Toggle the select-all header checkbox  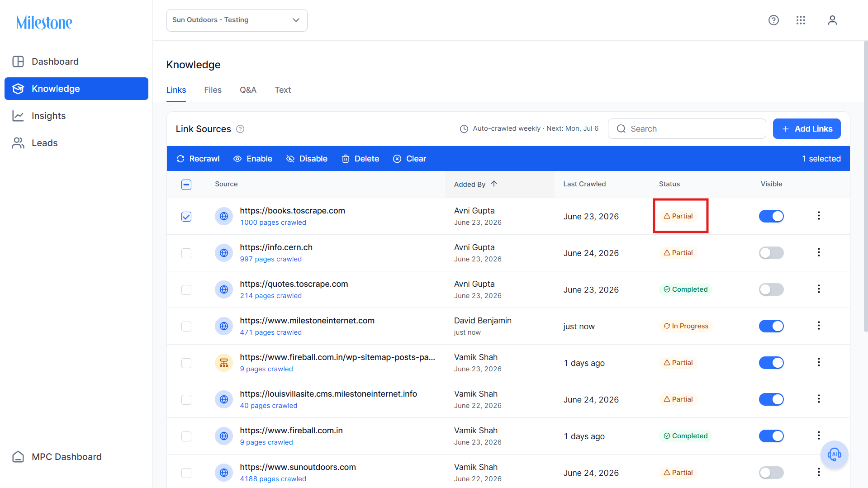[186, 185]
